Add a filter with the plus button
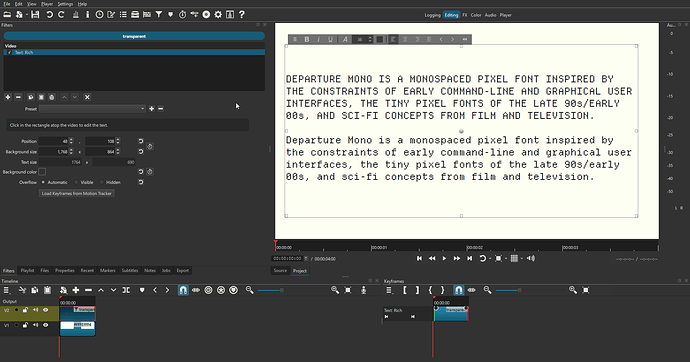 [7, 97]
